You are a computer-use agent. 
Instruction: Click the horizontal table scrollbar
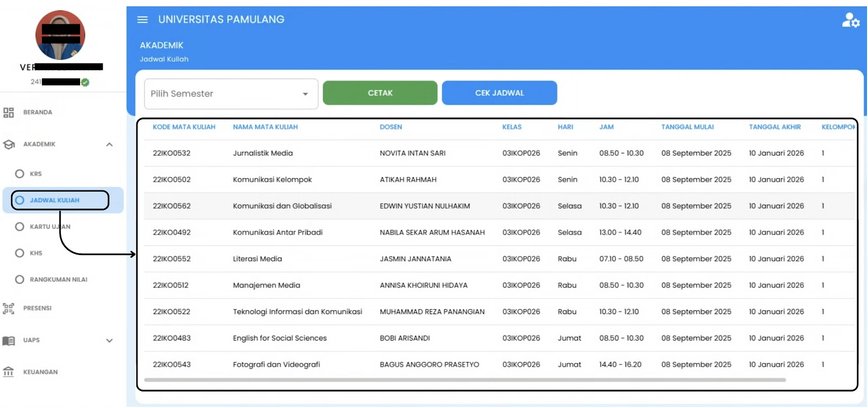point(465,380)
